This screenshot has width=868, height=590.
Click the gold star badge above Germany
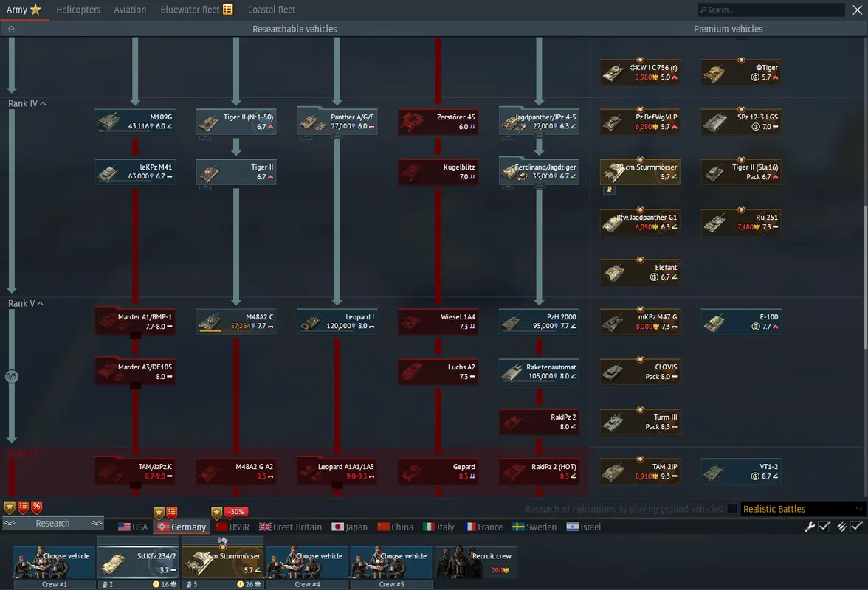pyautogui.click(x=159, y=513)
